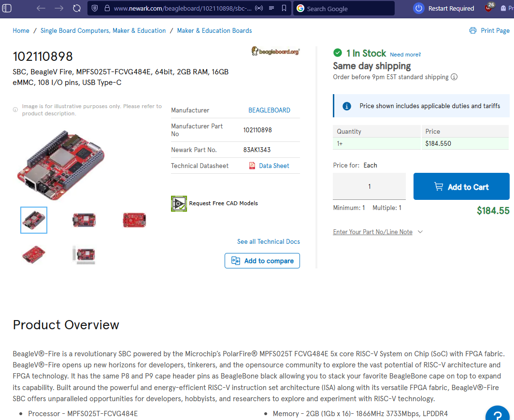Click the browser reload icon

77,8
